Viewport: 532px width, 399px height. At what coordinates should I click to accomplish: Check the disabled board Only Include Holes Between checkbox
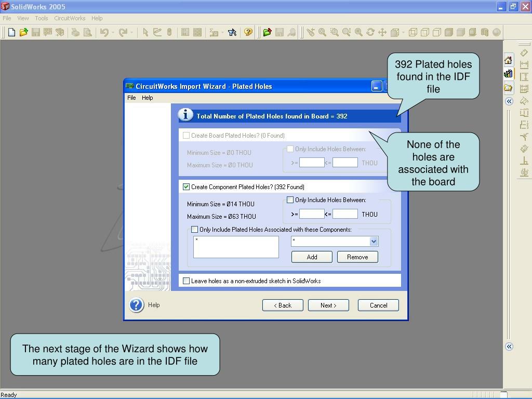point(290,149)
